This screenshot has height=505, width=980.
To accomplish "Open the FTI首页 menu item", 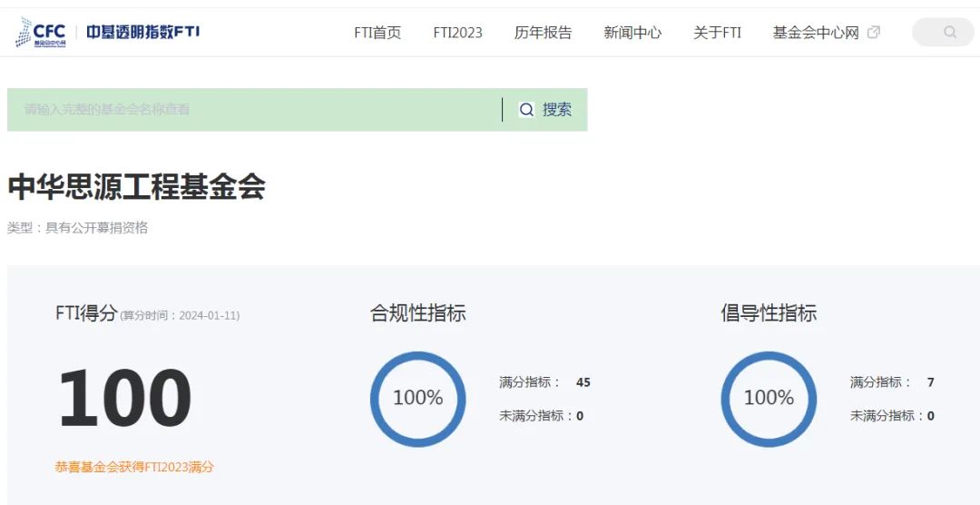I will (x=377, y=33).
